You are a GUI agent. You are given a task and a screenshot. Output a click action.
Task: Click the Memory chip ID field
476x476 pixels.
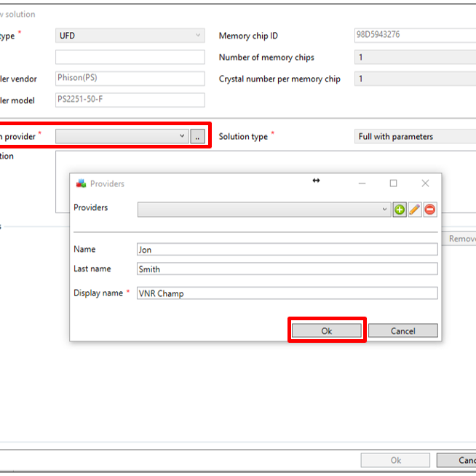coord(415,36)
